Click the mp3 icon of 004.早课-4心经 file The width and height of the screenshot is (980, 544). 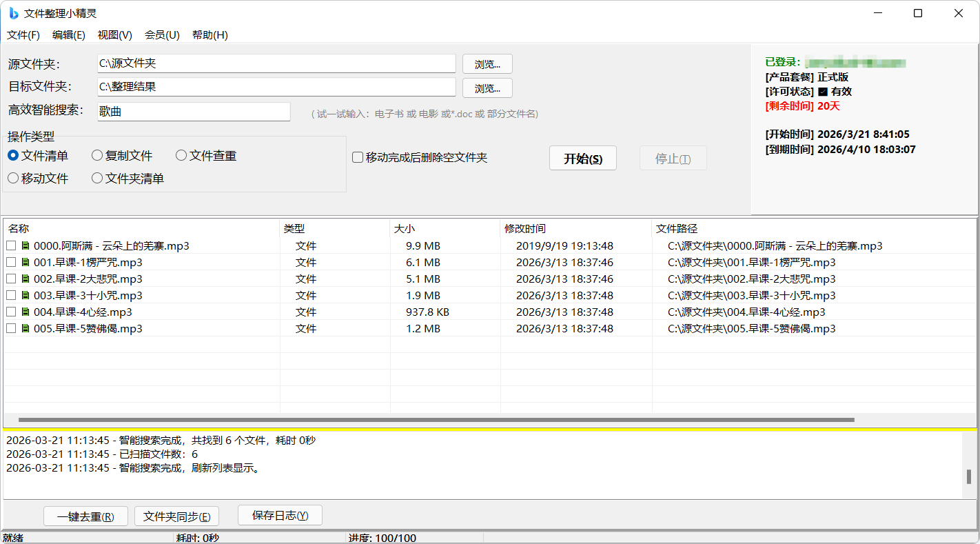tap(25, 312)
